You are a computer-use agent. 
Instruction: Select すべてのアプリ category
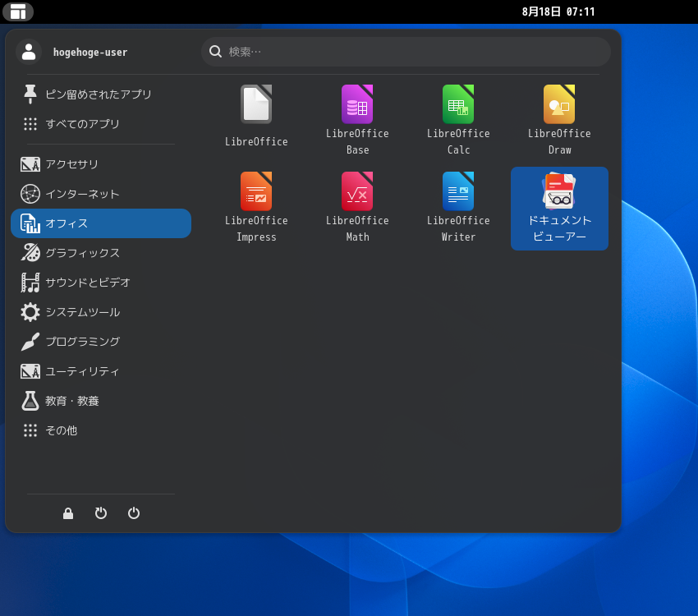pyautogui.click(x=101, y=124)
